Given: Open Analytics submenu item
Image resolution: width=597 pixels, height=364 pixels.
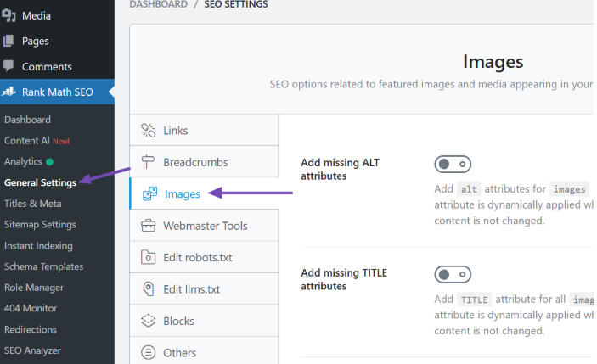Looking at the screenshot, I should point(23,162).
